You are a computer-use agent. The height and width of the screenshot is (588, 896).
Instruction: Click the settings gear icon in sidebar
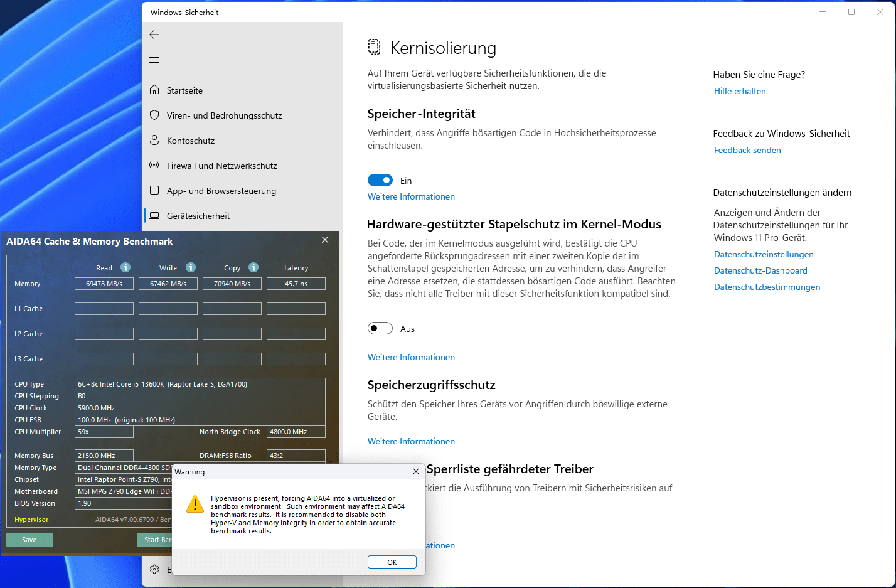[x=154, y=569]
